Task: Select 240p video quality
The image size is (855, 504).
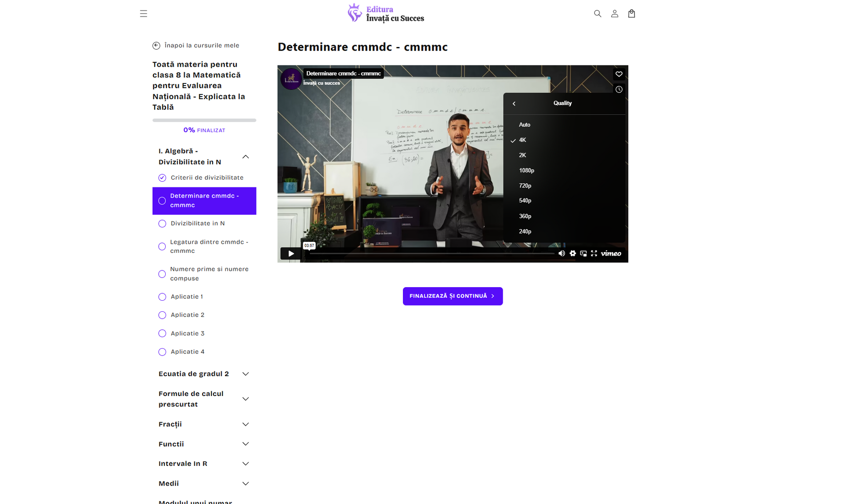Action: (x=564, y=231)
